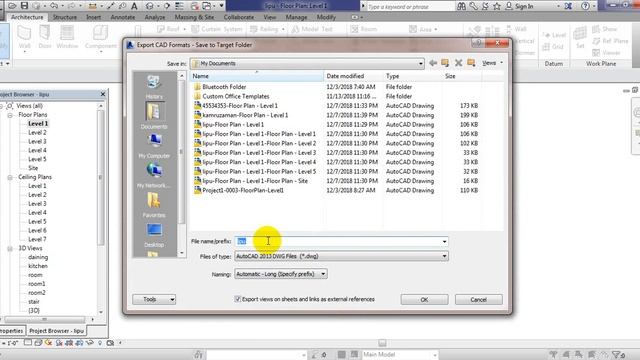Switch to Structure ribbon tab
This screenshot has height=360, width=640.
point(65,17)
